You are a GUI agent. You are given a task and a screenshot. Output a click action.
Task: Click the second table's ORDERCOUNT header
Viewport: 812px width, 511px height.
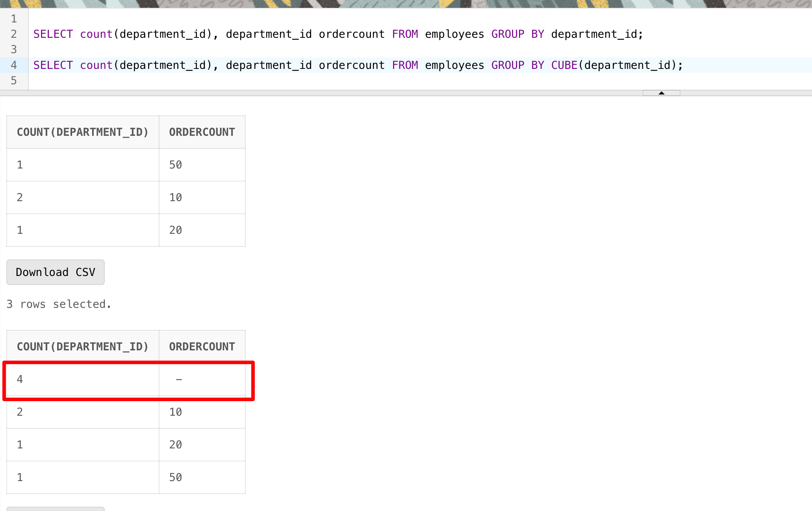tap(202, 347)
